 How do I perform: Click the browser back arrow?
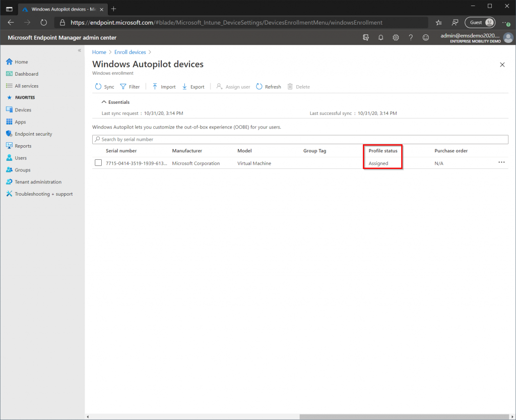pos(11,22)
